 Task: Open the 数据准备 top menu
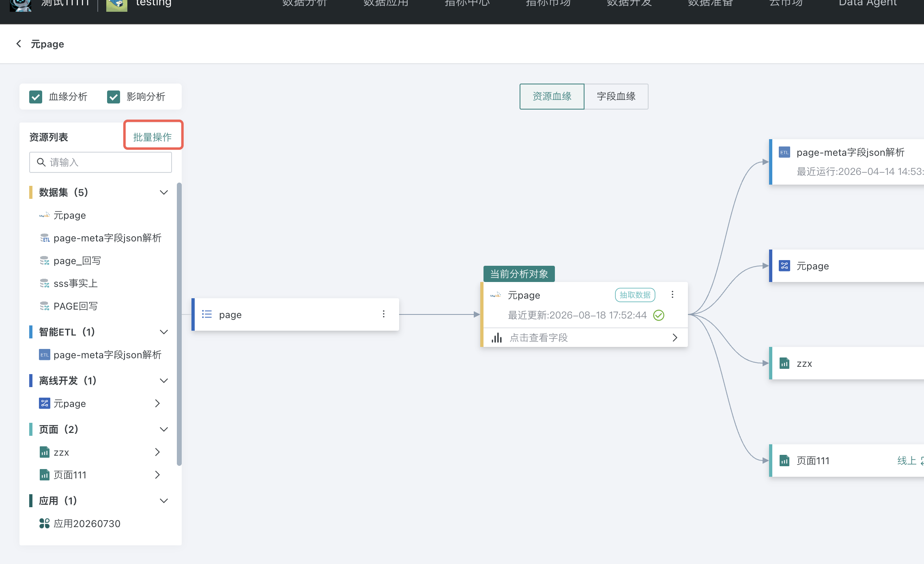coord(710,3)
